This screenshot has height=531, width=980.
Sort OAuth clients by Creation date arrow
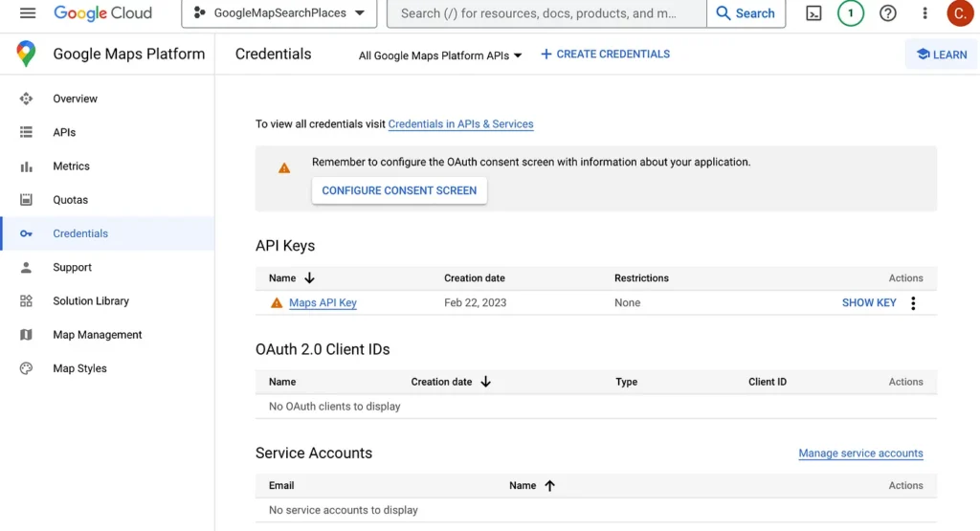485,382
